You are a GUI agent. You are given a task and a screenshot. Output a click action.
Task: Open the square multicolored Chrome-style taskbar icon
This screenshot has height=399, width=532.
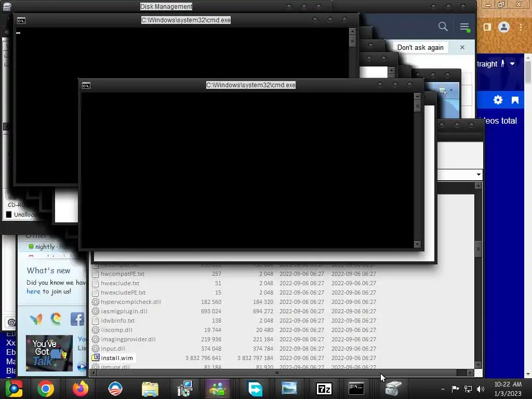point(14,389)
